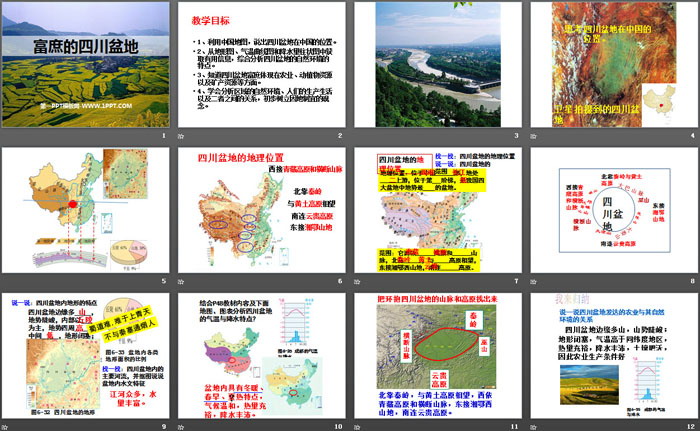Select slide with yellow fill-in-blank text boxes
This screenshot has width=700, height=431.
click(438, 210)
